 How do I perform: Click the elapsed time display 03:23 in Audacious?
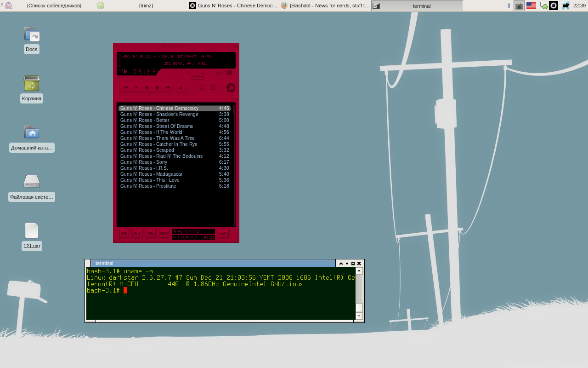144,72
